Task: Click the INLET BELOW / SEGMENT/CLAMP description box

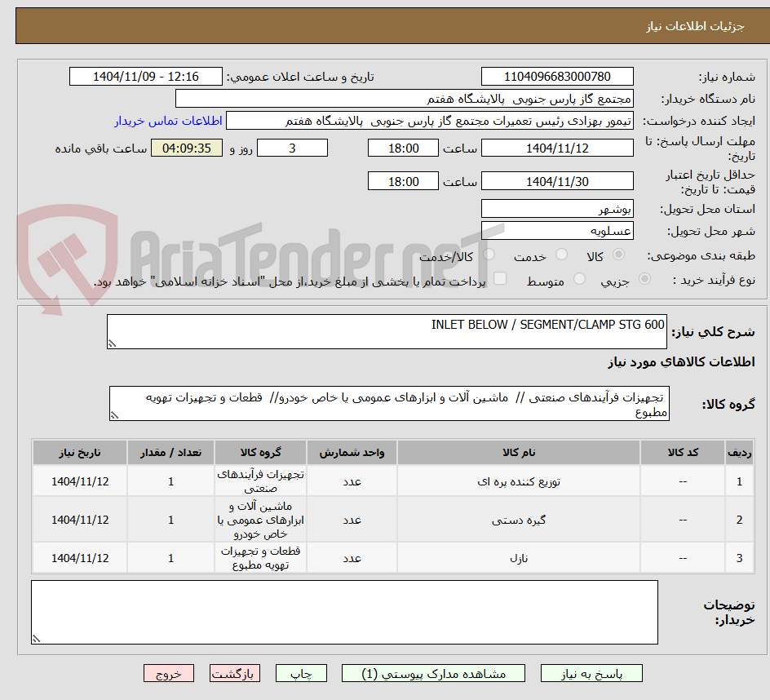Action: [387, 331]
